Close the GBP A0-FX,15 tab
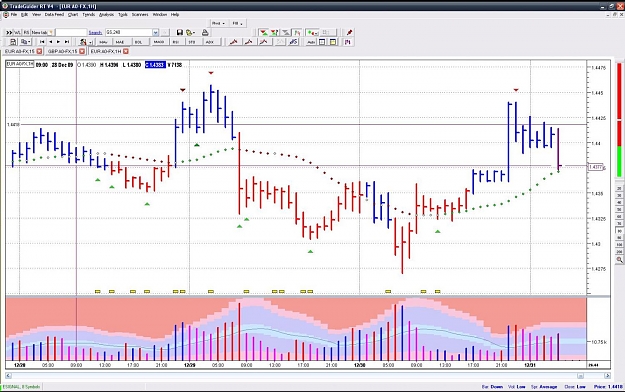Image resolution: width=625 pixels, height=392 pixels. click(x=82, y=51)
